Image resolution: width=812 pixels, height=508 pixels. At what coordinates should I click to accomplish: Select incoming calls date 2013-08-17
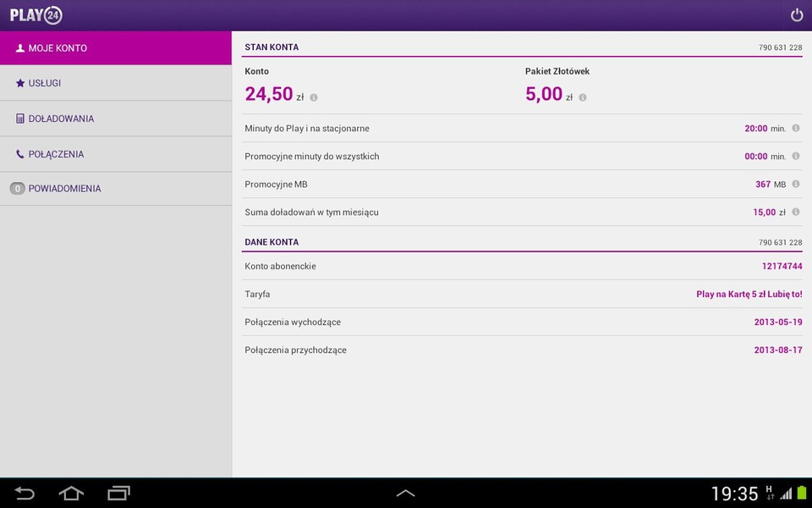coord(778,351)
